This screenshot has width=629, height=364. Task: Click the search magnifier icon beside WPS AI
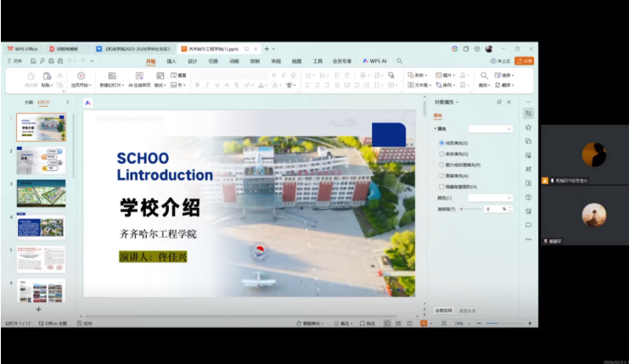[398, 61]
